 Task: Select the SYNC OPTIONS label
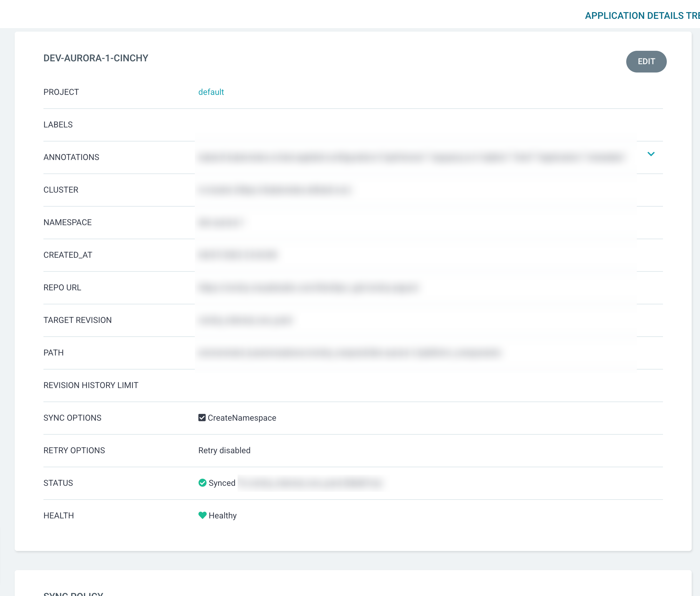[x=72, y=417]
